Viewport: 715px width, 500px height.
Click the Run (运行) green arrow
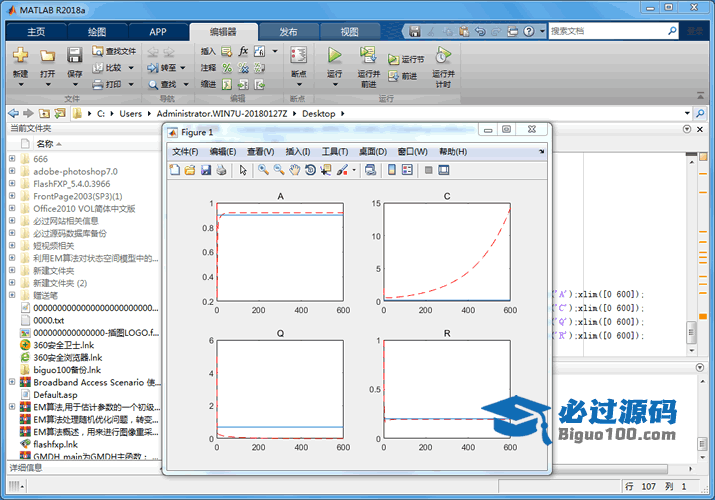click(334, 55)
